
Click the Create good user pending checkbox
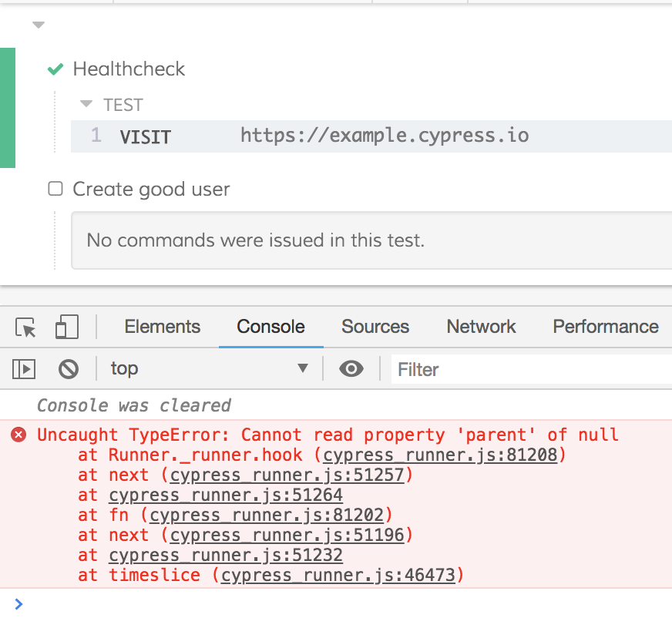coord(55,189)
